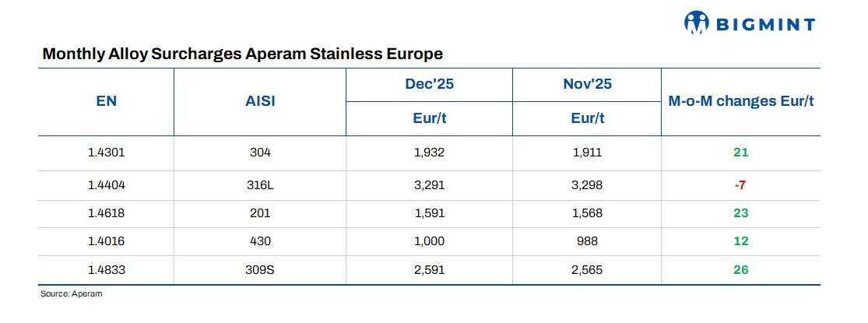Select the 316L AISI cell

tap(260, 185)
